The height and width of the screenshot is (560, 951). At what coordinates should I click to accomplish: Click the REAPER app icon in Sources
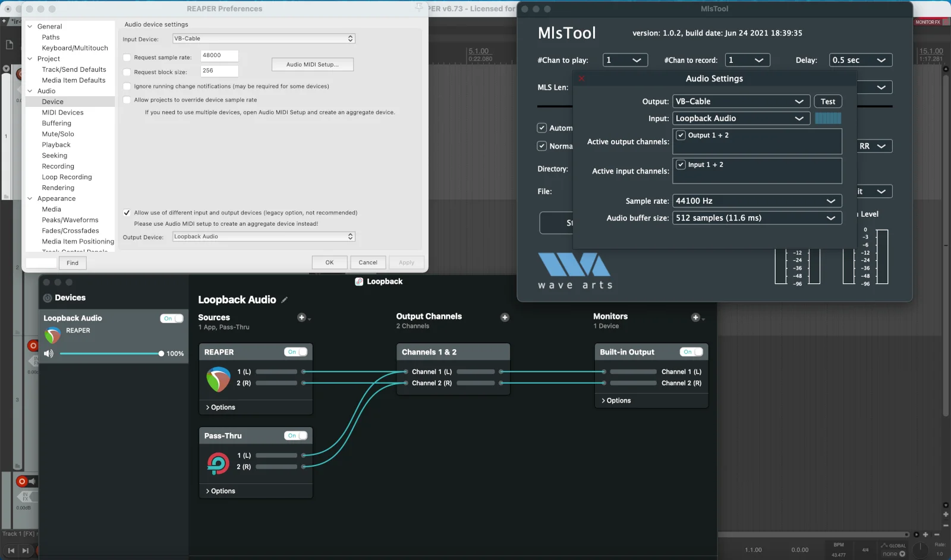coord(218,379)
